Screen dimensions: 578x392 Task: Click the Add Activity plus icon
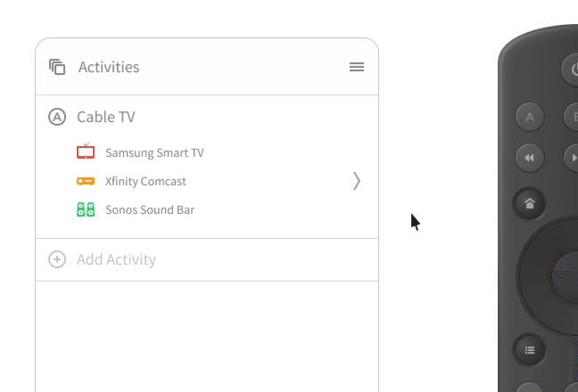point(57,259)
